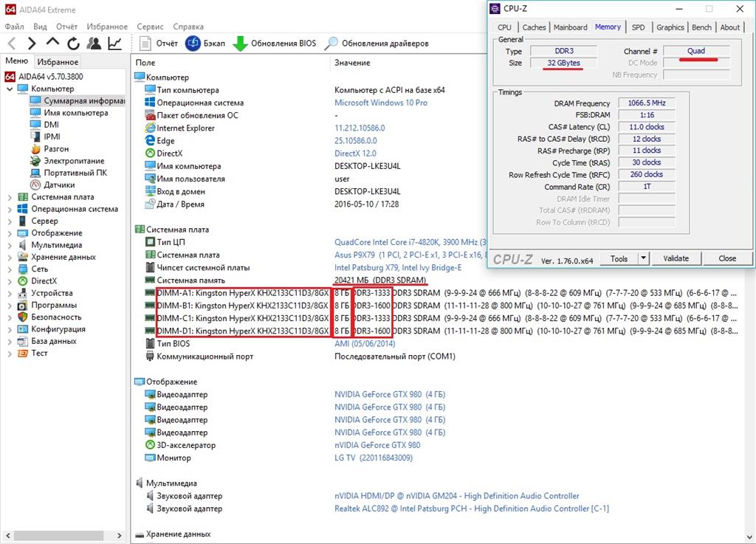The image size is (756, 544).
Task: Open the Вид menu
Action: point(40,27)
